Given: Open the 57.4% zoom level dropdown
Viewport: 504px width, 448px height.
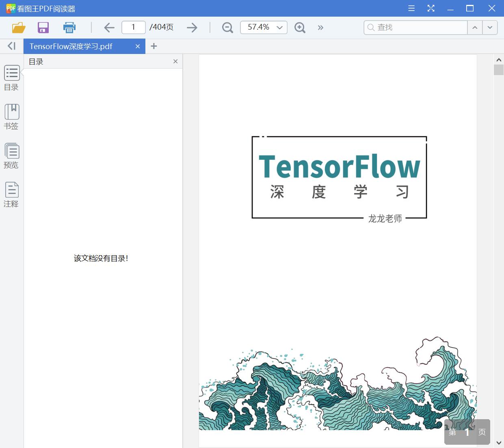Looking at the screenshot, I should click(x=264, y=27).
